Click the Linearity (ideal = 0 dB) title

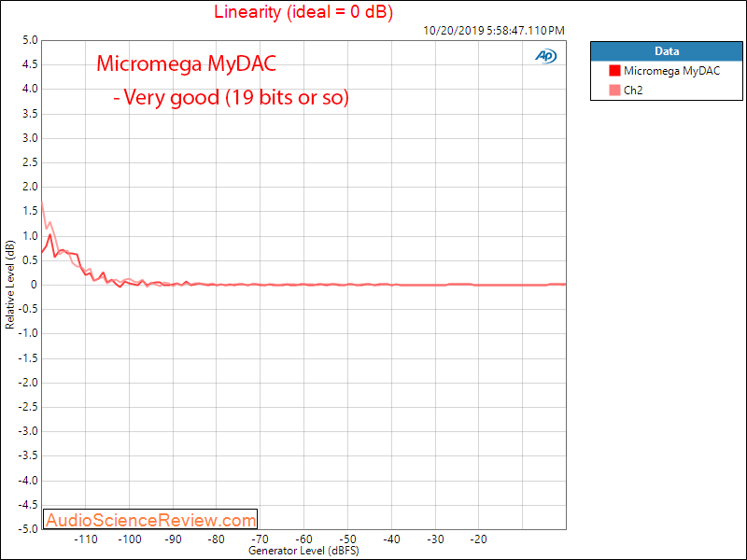tap(303, 12)
